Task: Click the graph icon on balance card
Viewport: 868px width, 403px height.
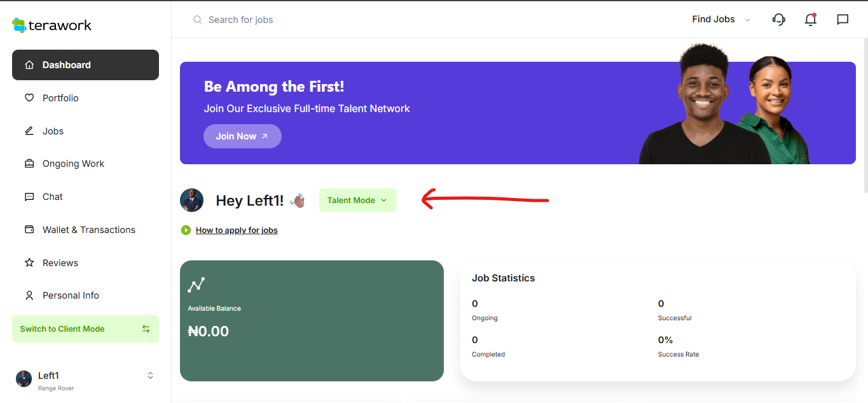Action: [x=196, y=285]
